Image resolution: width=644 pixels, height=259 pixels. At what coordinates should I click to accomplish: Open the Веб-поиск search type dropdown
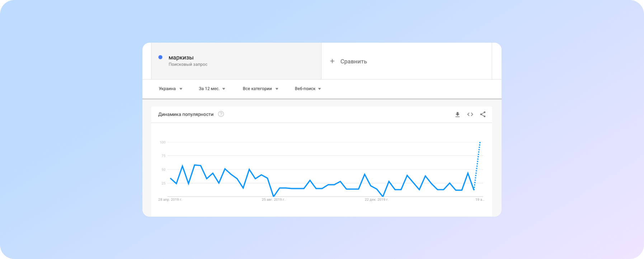coord(308,89)
